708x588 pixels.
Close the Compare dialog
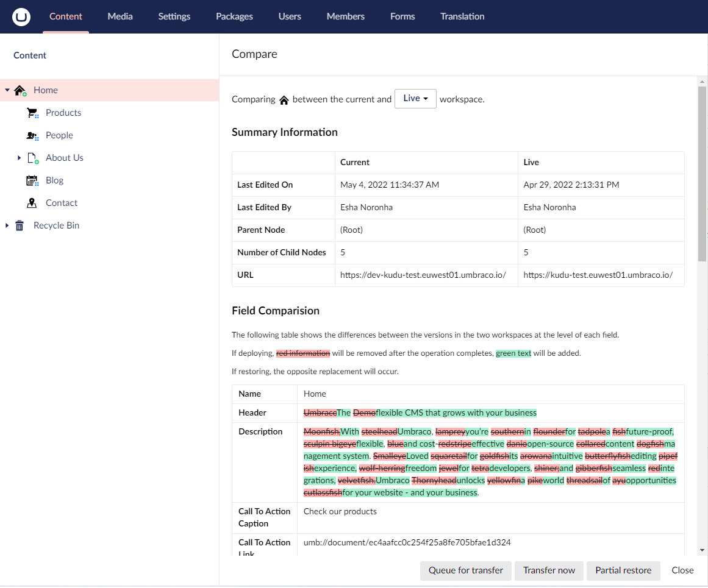683,570
